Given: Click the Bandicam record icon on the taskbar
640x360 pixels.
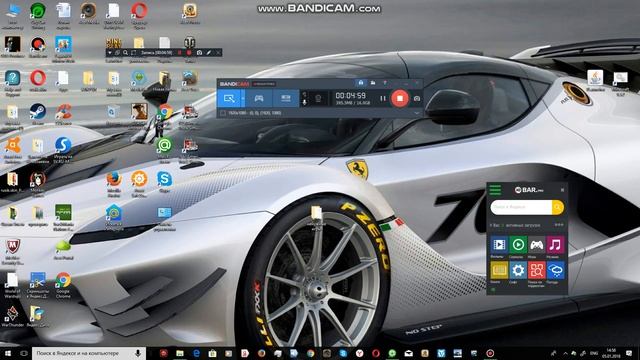Looking at the screenshot, I should [x=490, y=353].
